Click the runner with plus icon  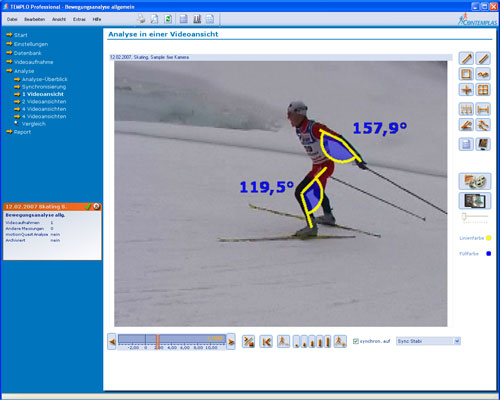[x=340, y=341]
